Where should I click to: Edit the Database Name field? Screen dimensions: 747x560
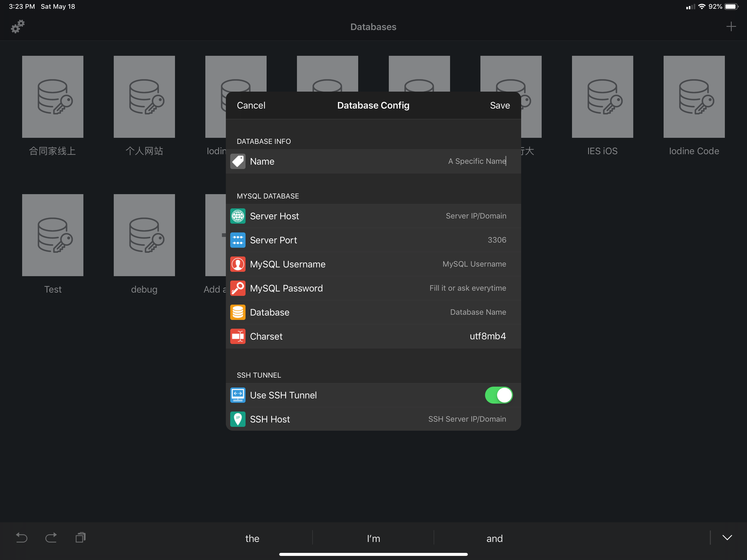click(478, 312)
